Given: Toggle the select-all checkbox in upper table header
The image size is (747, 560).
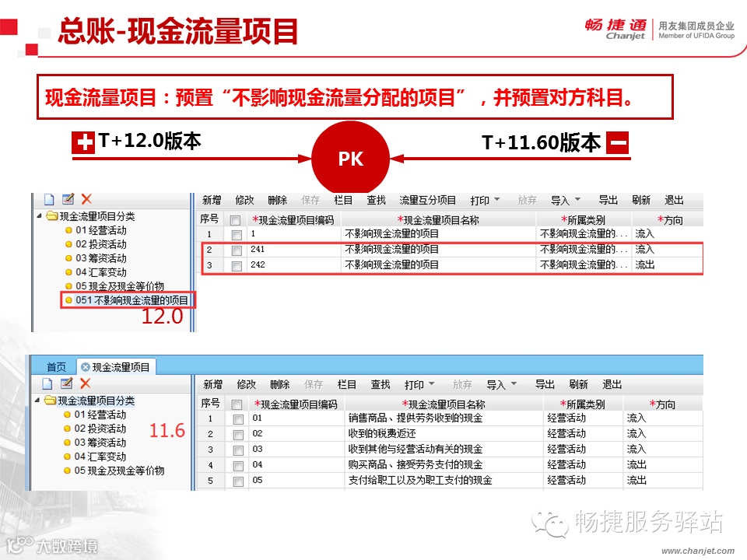Looking at the screenshot, I should coord(235,220).
